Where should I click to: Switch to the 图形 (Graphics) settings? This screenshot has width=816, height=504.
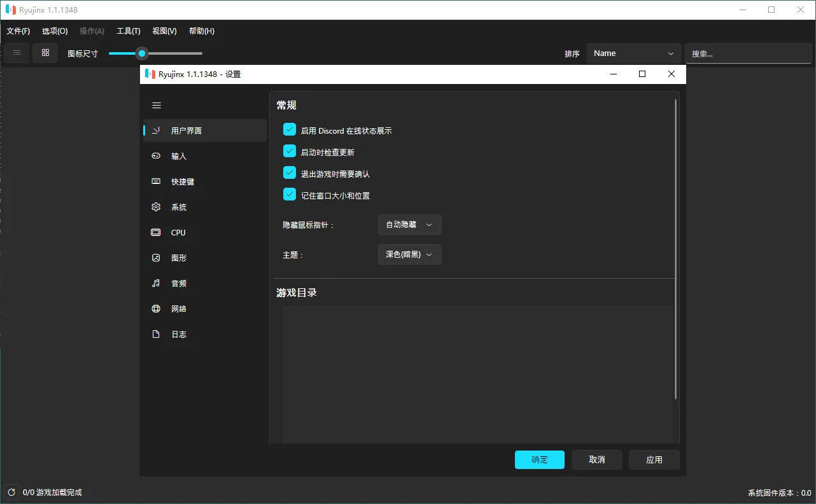click(178, 258)
